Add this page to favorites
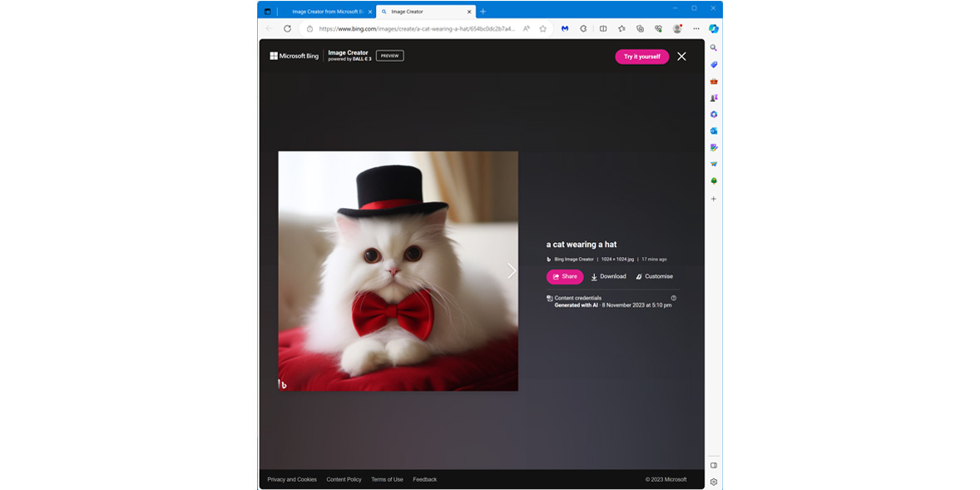 542,28
